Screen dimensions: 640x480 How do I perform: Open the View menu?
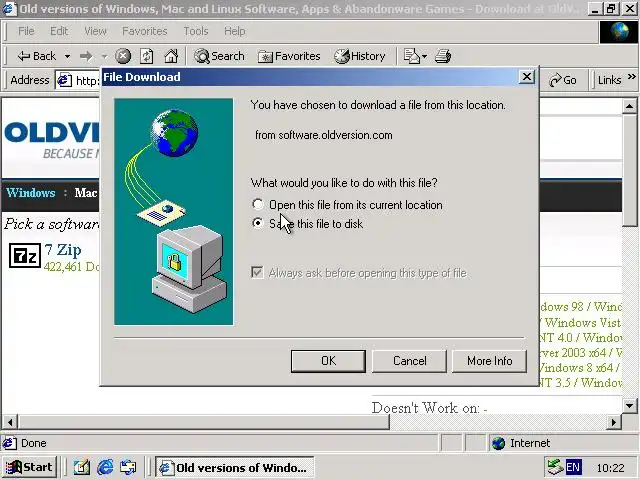pos(95,31)
